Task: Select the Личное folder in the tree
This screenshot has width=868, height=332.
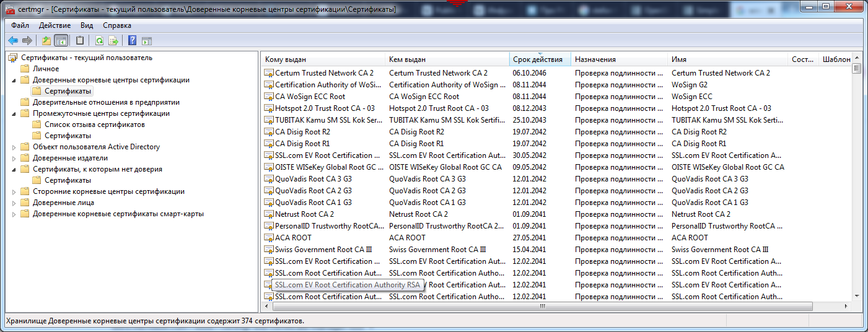Action: pyautogui.click(x=46, y=69)
